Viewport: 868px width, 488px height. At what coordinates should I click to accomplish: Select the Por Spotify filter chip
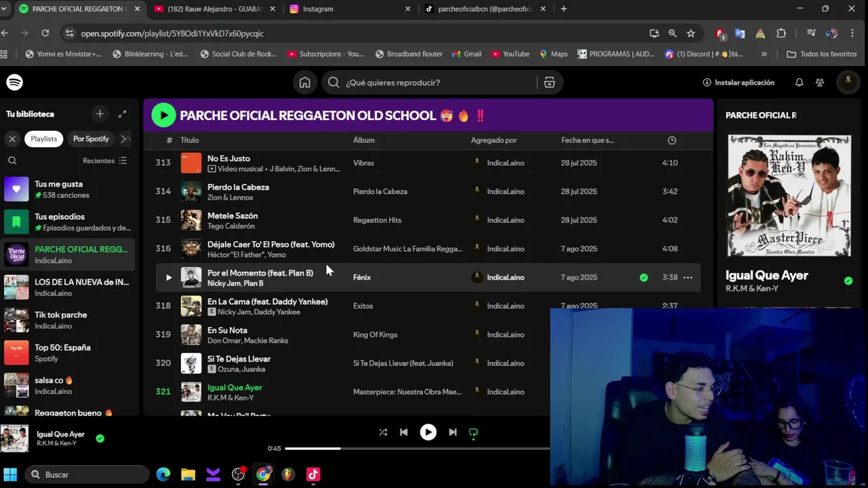pyautogui.click(x=91, y=139)
